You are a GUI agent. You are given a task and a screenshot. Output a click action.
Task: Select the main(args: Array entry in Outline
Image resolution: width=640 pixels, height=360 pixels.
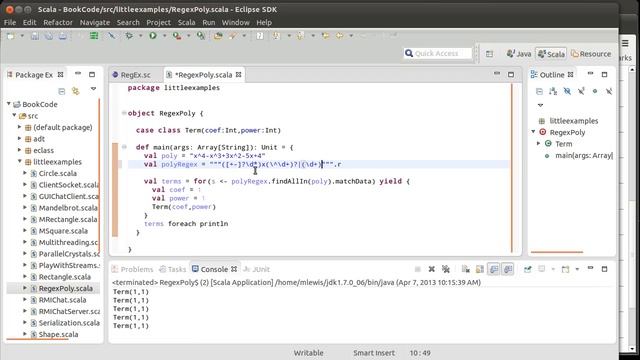[x=584, y=155]
